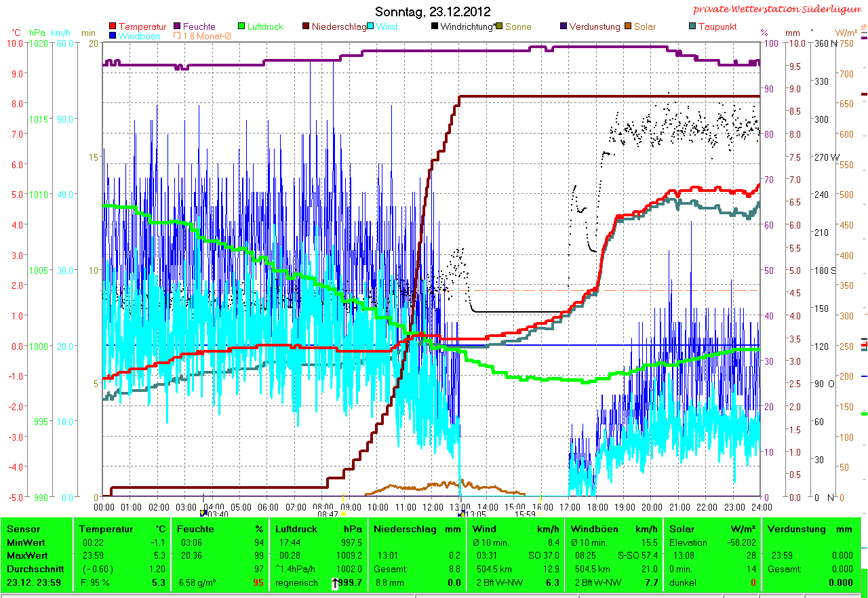
Task: Click the Sonntag, 23.12.2012 date heading
Action: tap(433, 12)
